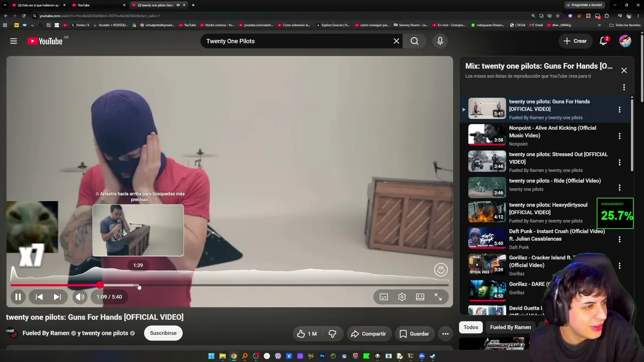Switch to the YouTube browser tab
This screenshot has width=644, height=362.
pos(98,5)
